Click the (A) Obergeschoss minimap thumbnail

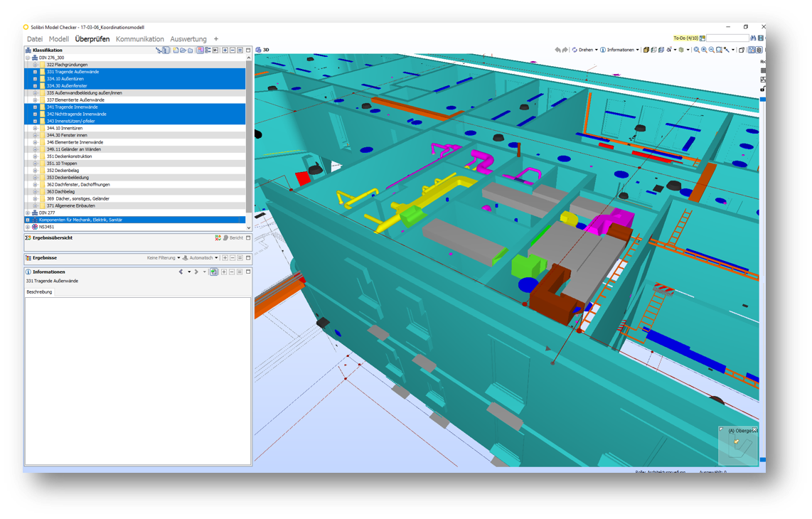[739, 446]
